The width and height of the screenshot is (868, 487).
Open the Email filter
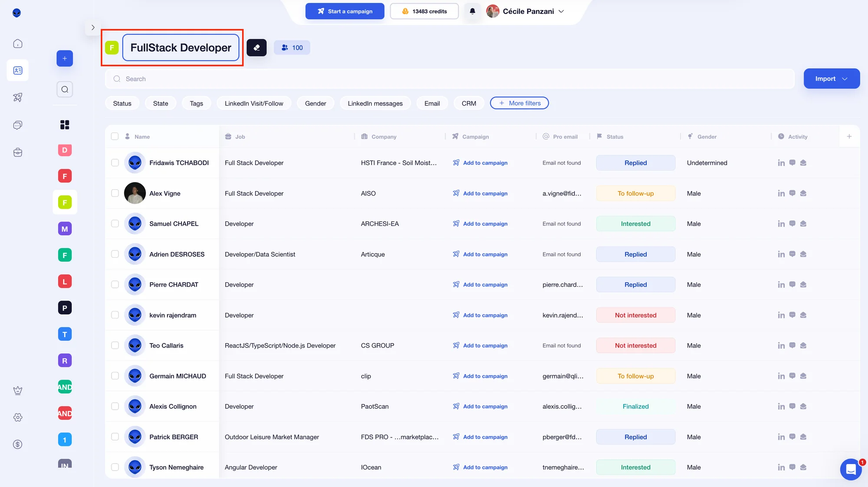(x=432, y=103)
